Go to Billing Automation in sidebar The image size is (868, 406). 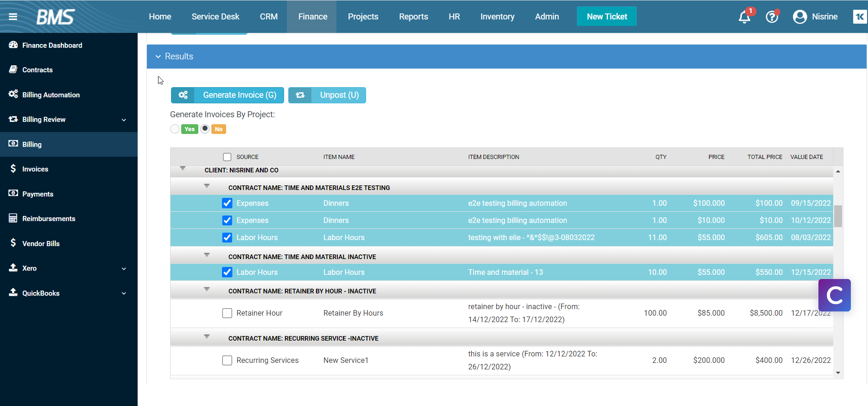tap(51, 95)
